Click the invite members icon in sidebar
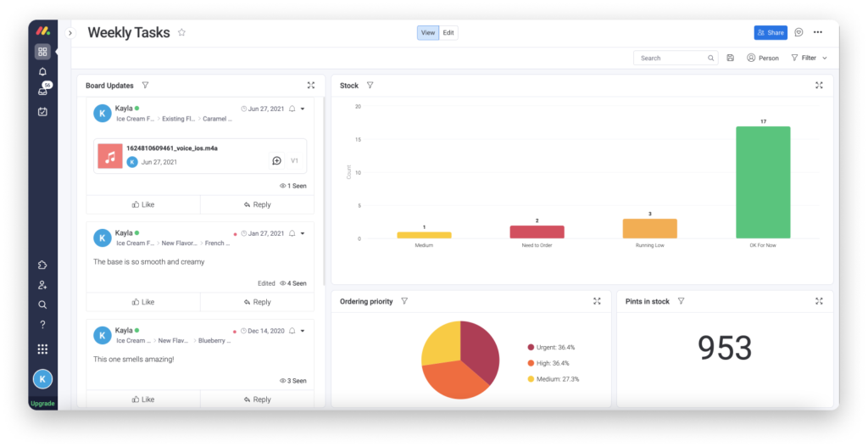The width and height of the screenshot is (868, 447). [42, 285]
